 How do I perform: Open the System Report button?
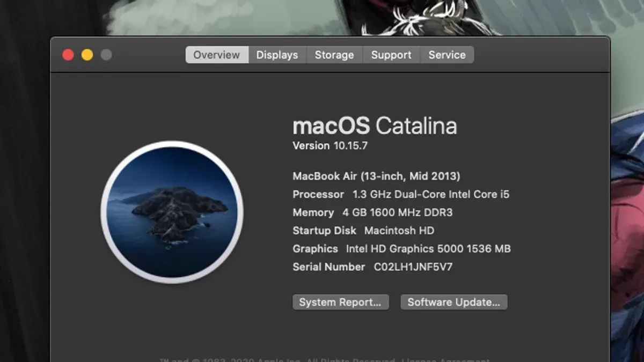pyautogui.click(x=340, y=302)
